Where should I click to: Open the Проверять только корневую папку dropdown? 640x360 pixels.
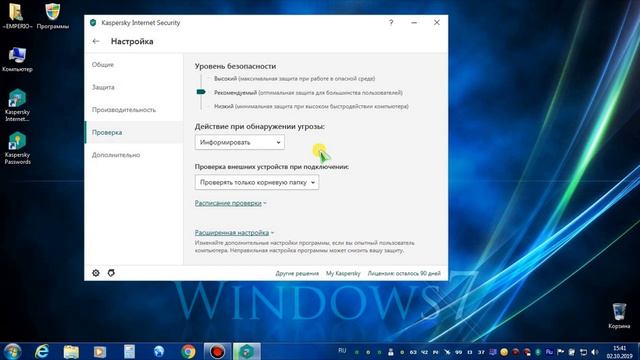[257, 182]
